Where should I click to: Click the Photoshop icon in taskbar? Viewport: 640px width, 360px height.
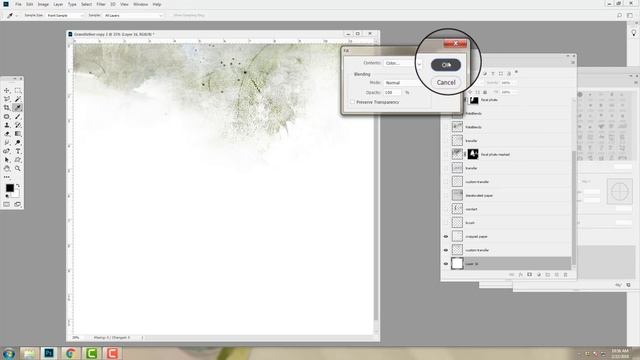coord(49,353)
